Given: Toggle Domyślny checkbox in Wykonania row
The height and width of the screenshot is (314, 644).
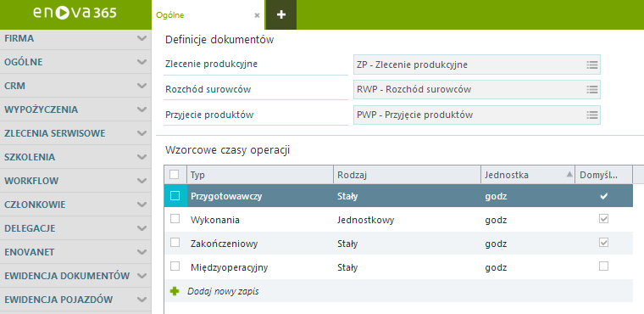Looking at the screenshot, I should tap(603, 219).
